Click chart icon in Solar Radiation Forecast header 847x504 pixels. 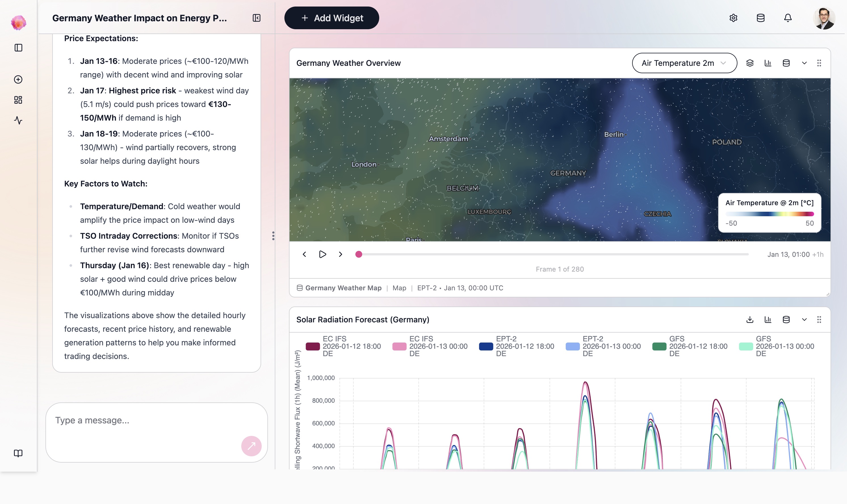768,320
